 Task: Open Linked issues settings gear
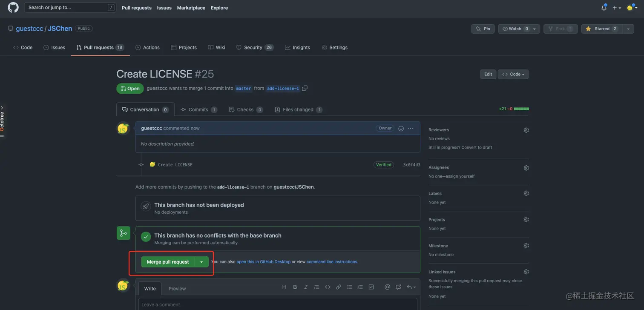(x=526, y=272)
